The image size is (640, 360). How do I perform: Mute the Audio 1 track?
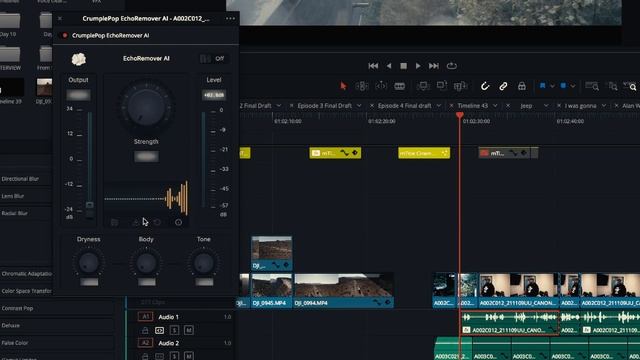(189, 330)
